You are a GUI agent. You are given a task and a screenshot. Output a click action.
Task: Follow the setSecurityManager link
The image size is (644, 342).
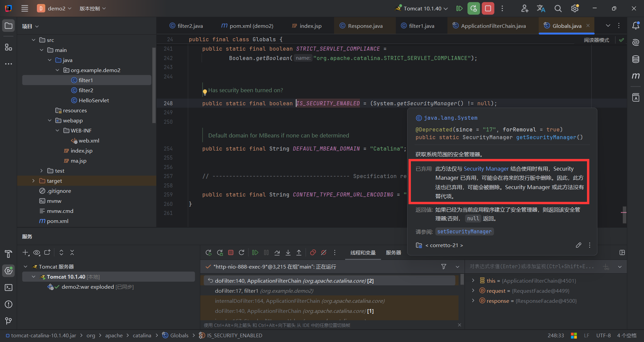464,231
